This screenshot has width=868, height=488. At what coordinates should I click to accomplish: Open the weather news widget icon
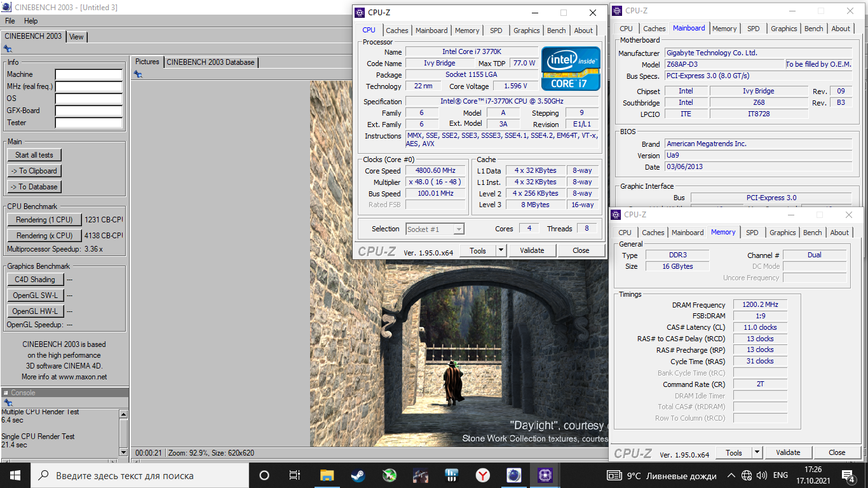coord(614,475)
